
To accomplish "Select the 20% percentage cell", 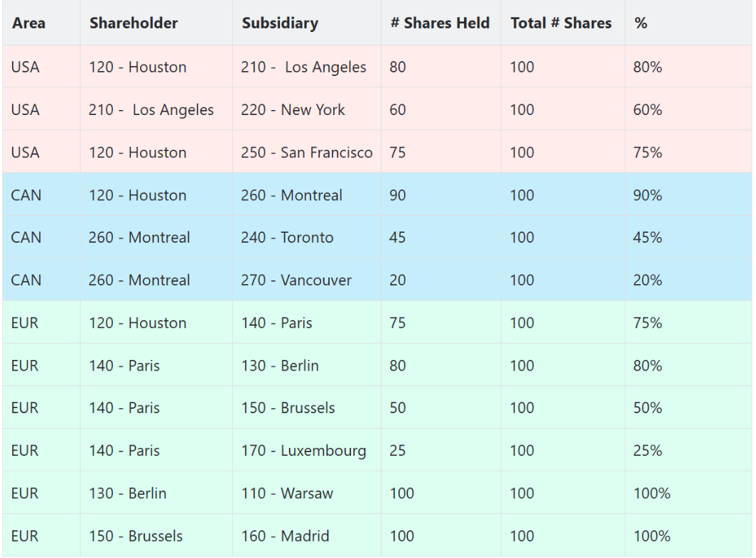I will (x=688, y=280).
